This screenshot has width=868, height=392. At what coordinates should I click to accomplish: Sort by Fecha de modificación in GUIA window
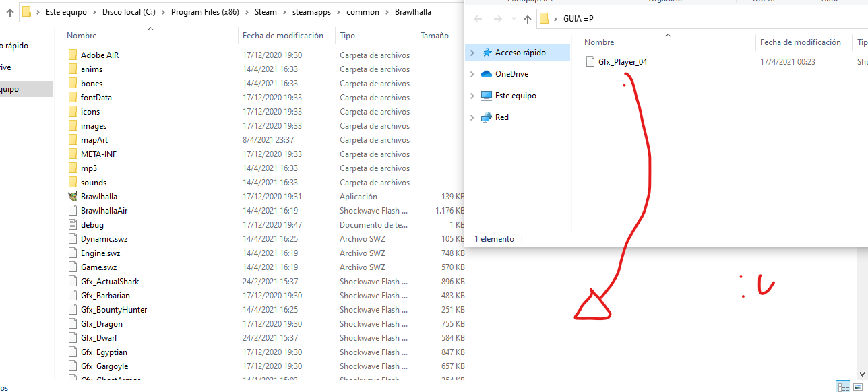(801, 42)
